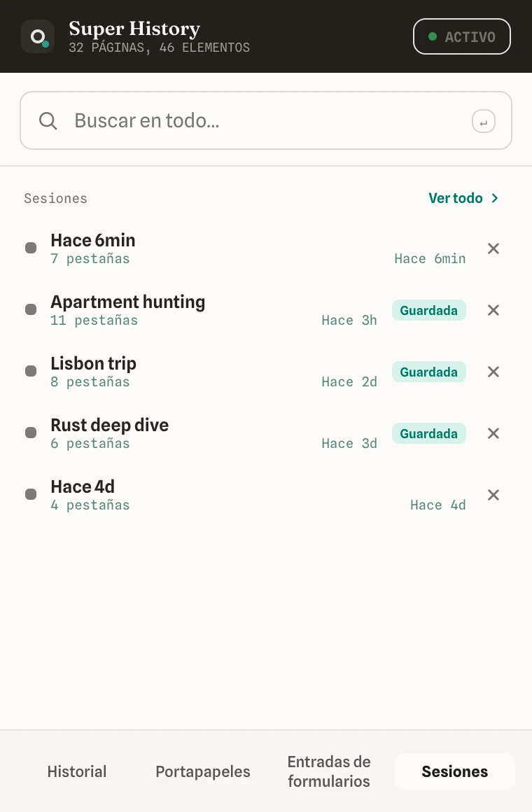The height and width of the screenshot is (812, 532).
Task: Click the Super History logo icon
Action: click(x=38, y=36)
